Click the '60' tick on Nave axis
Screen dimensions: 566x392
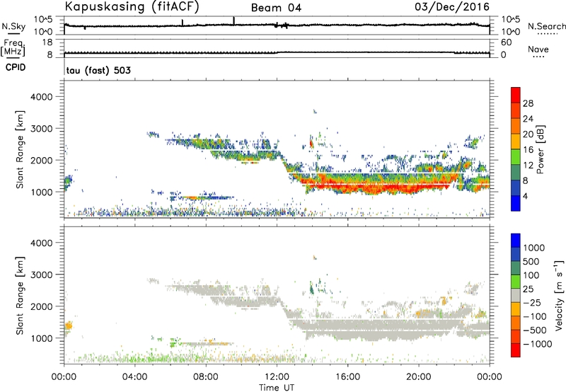(x=506, y=42)
